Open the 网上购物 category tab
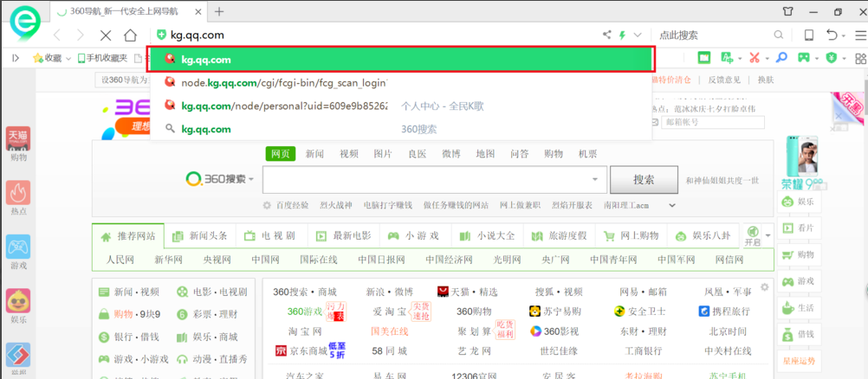This screenshot has height=379, width=868. (x=632, y=236)
